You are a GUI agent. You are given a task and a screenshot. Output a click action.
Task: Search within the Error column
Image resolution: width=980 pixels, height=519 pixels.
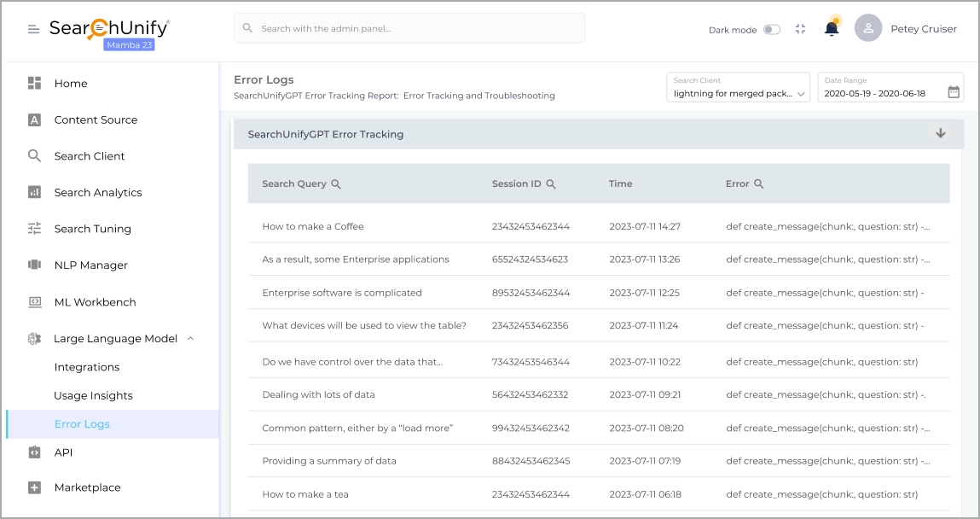coord(759,184)
